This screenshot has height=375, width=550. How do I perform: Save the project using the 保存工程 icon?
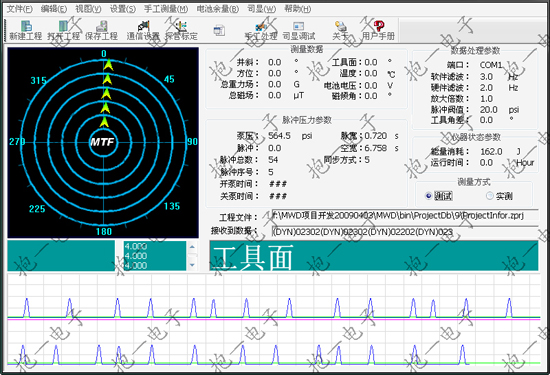pyautogui.click(x=101, y=30)
